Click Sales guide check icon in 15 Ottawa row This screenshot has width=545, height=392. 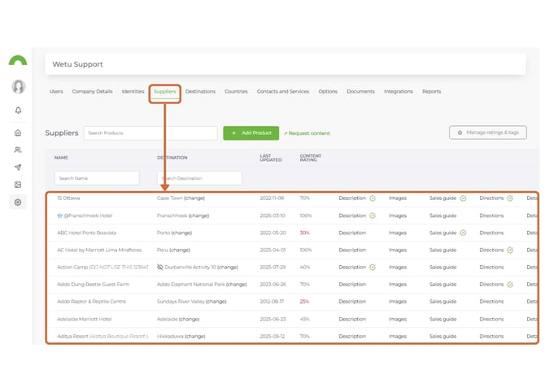pos(463,198)
